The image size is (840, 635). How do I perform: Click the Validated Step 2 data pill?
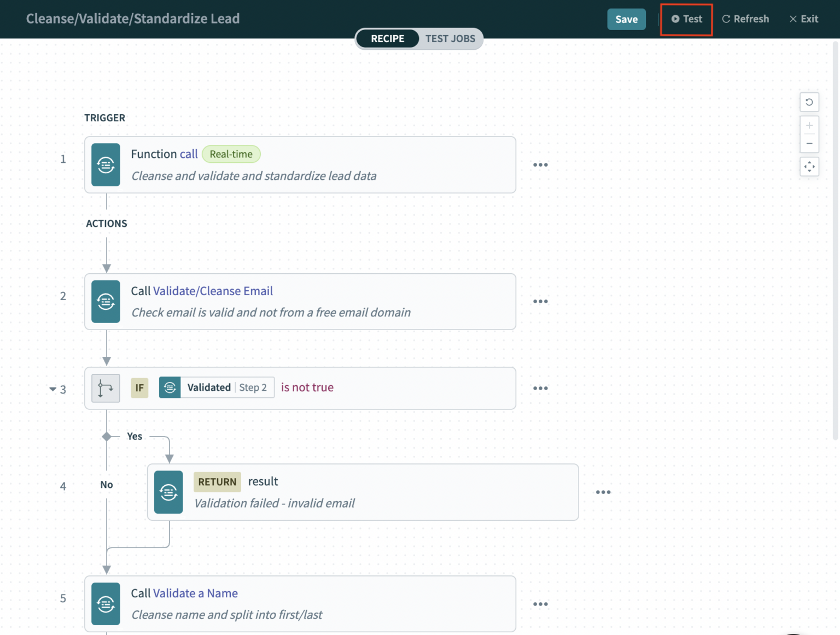coord(216,387)
